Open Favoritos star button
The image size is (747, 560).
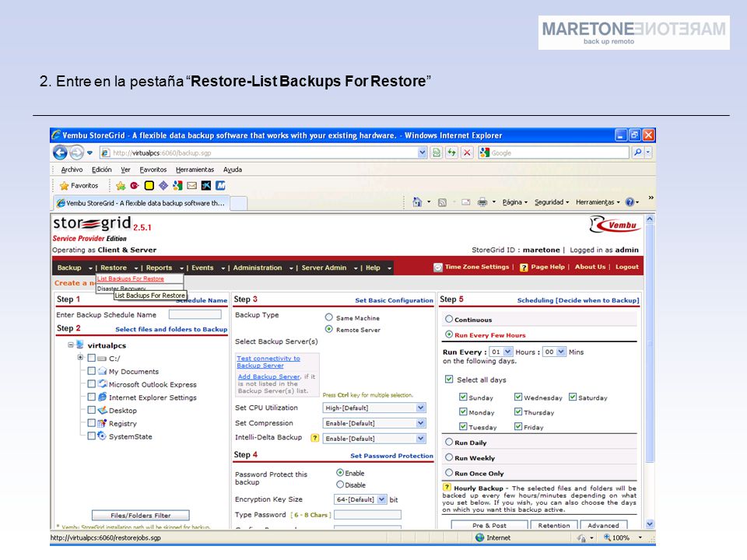tap(79, 186)
